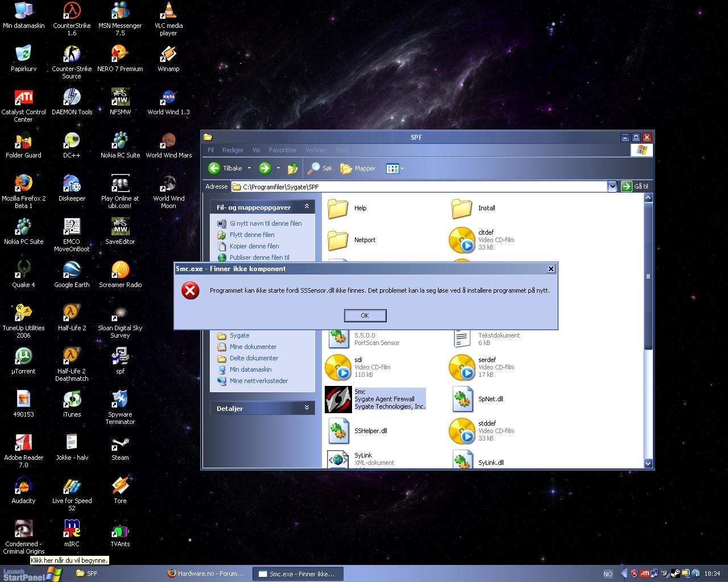This screenshot has width=728, height=582.
Task: Click the Tilbake back button in SPF window
Action: pos(226,168)
